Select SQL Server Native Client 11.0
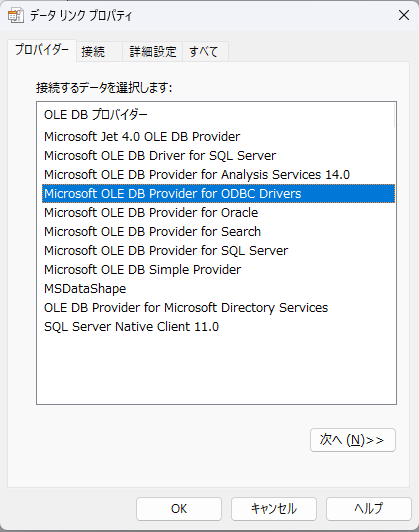This screenshot has width=419, height=532. coord(218,327)
